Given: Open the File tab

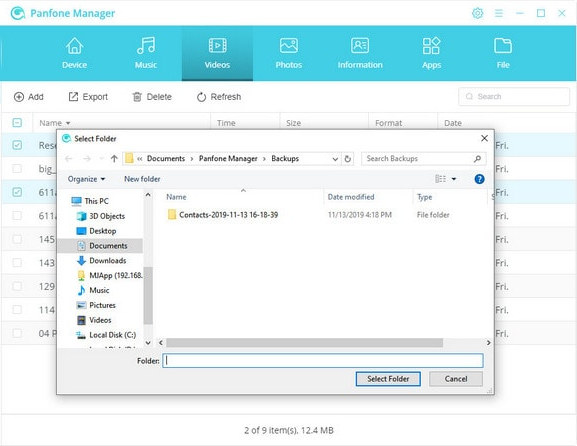Looking at the screenshot, I should pos(503,53).
